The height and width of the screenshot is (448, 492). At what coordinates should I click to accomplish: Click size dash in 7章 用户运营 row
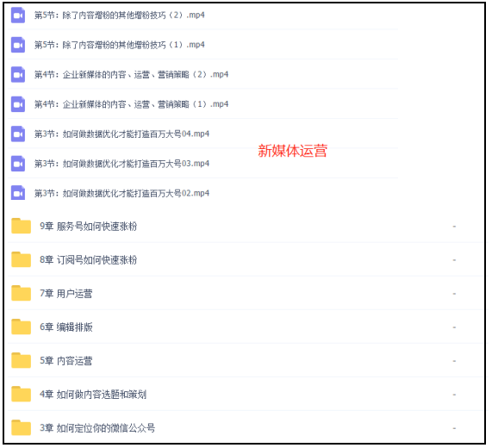[454, 294]
